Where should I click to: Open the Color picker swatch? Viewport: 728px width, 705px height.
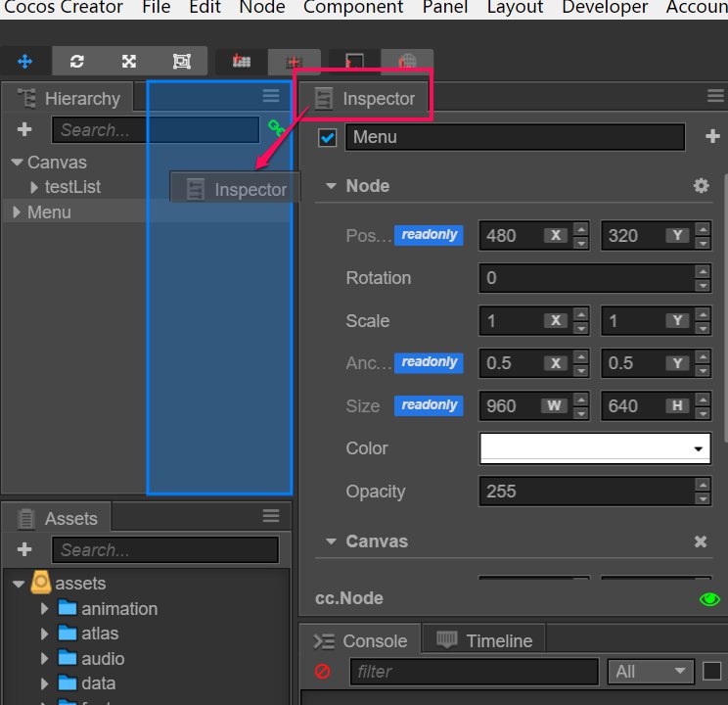pos(595,448)
